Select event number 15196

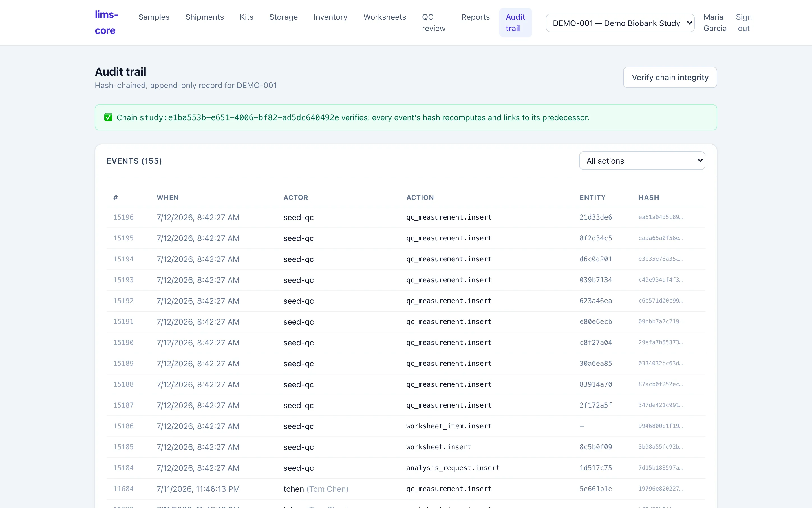coord(123,217)
